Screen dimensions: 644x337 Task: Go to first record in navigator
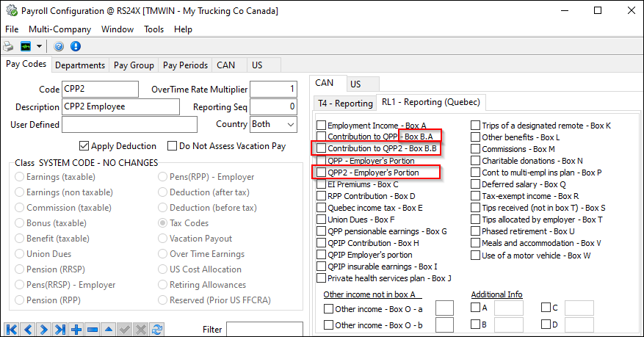pyautogui.click(x=12, y=330)
